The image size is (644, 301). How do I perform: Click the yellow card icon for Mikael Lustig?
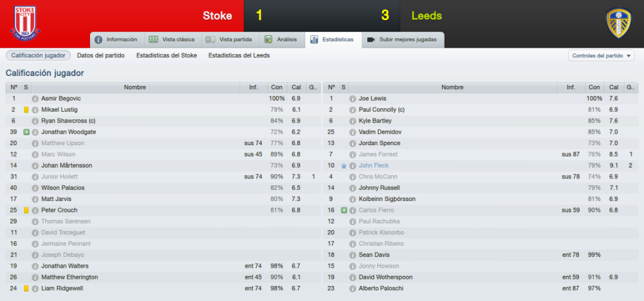coord(26,110)
